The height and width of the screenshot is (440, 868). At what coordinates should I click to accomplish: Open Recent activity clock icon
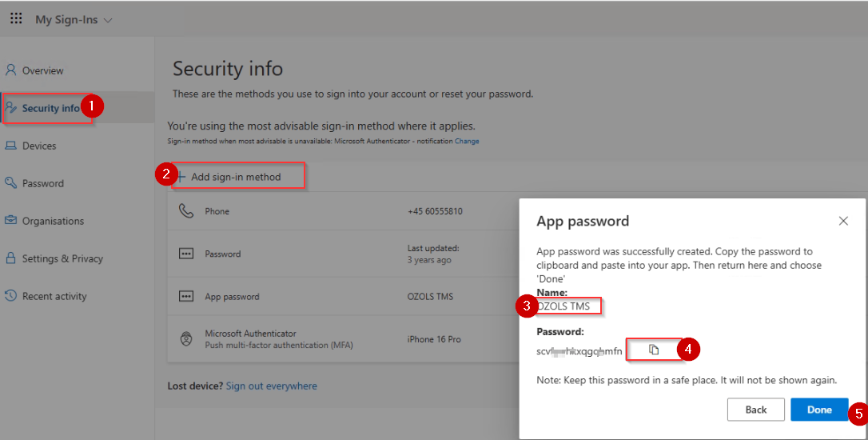10,295
